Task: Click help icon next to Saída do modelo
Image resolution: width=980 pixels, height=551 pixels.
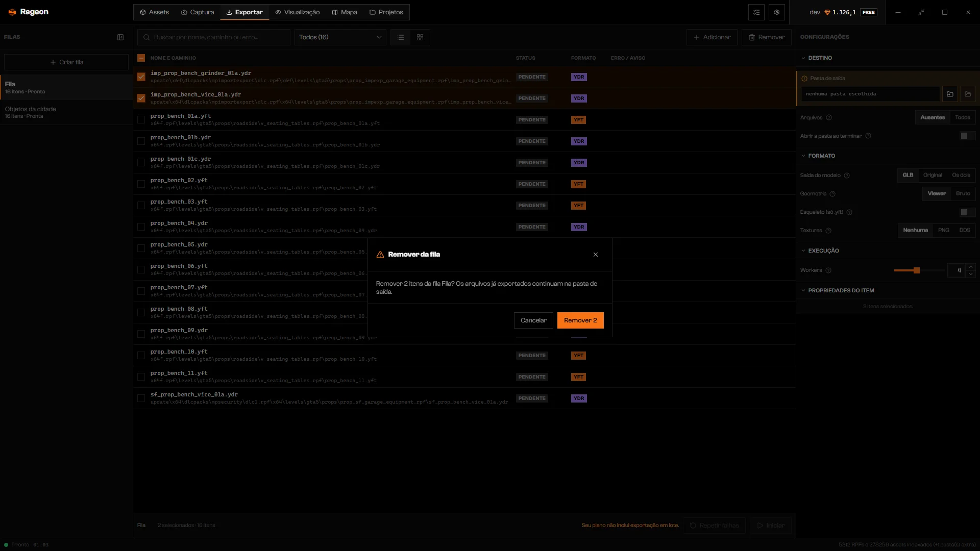Action: point(847,176)
